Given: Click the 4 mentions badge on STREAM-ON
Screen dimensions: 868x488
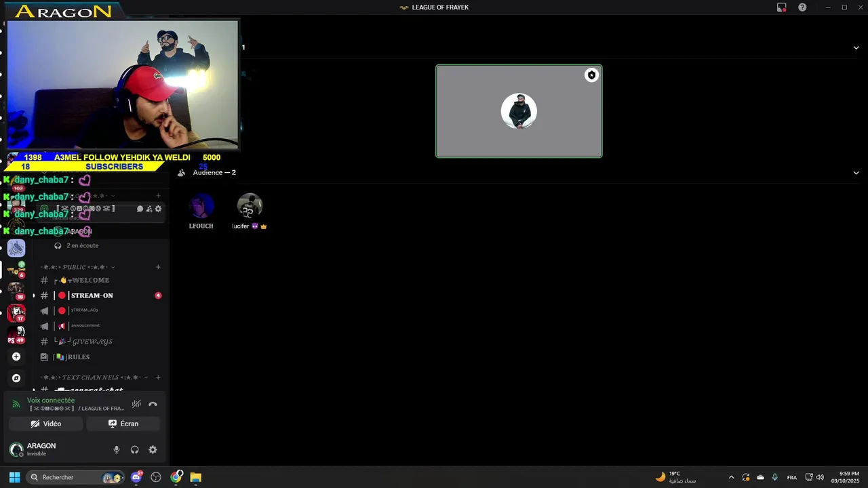Looking at the screenshot, I should [158, 296].
